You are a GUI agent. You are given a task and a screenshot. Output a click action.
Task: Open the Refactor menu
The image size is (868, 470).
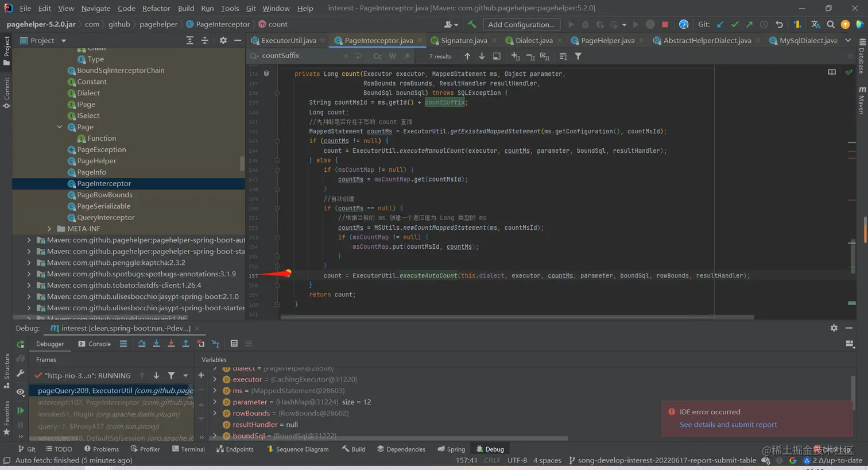(156, 8)
